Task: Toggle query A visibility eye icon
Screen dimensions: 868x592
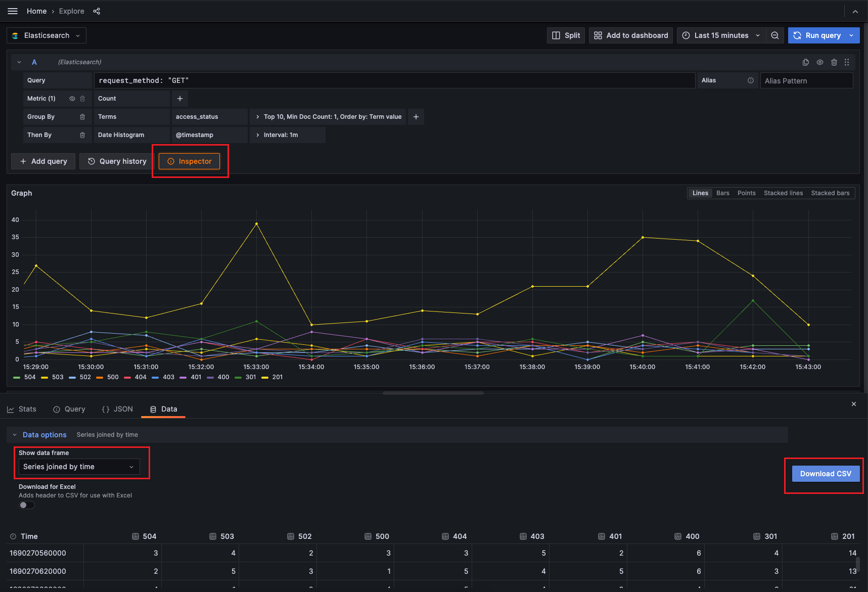Action: pos(820,62)
